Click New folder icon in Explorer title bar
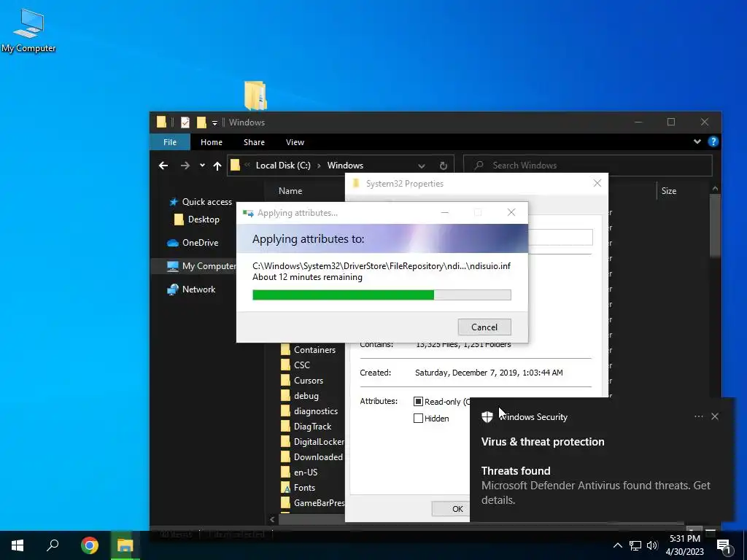 pos(201,122)
